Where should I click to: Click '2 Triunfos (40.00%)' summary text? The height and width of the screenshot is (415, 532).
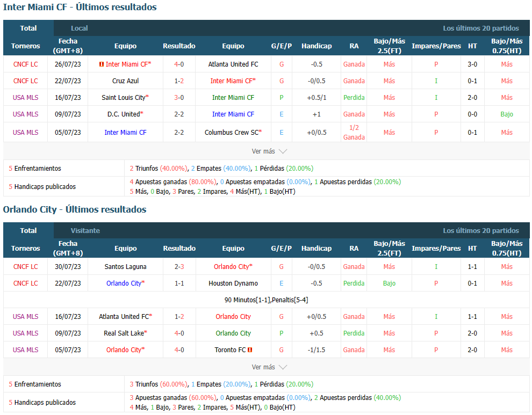158,169
